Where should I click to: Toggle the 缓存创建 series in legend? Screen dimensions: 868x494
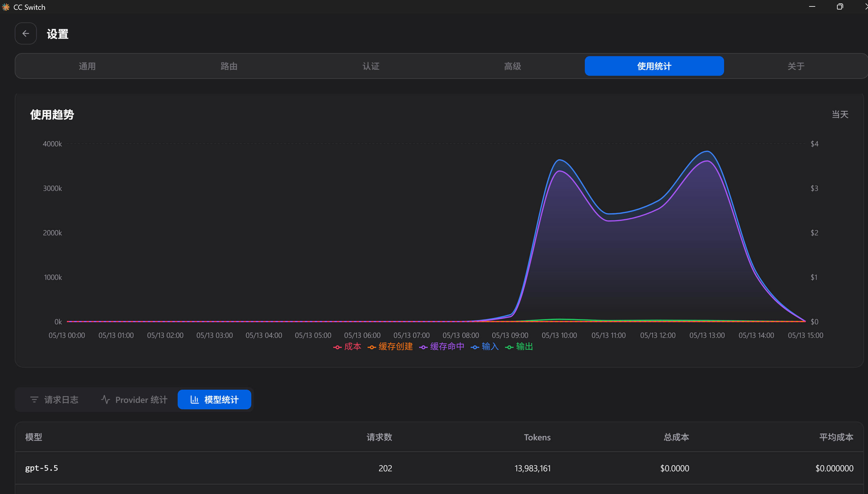(x=390, y=347)
